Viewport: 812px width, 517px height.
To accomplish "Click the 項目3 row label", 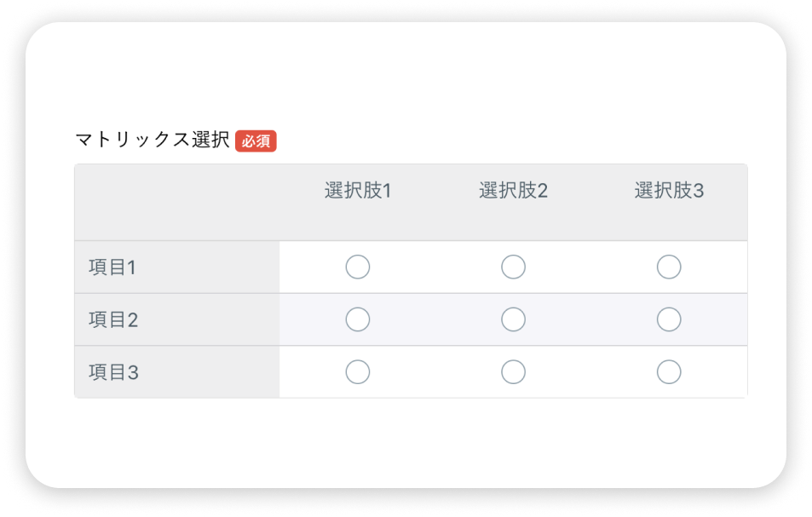I will pyautogui.click(x=113, y=372).
